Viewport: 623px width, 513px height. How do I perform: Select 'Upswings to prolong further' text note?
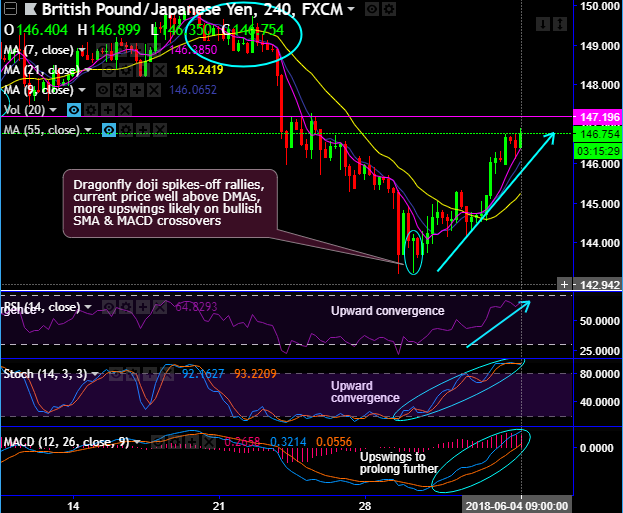click(399, 463)
